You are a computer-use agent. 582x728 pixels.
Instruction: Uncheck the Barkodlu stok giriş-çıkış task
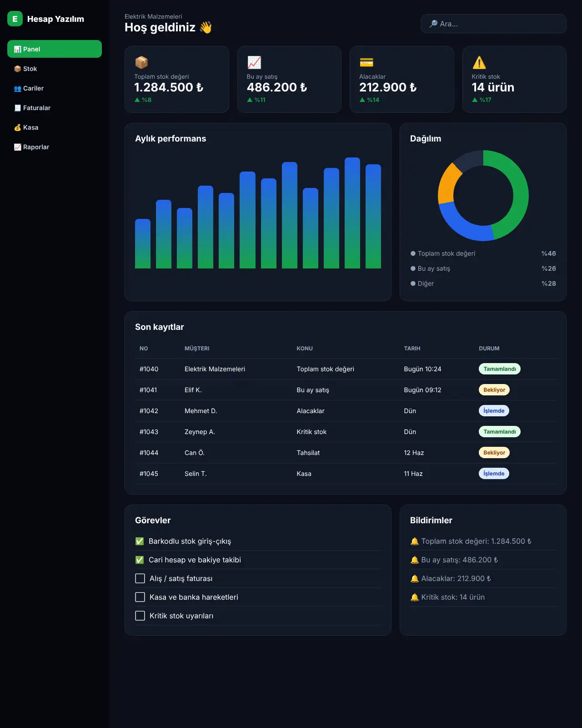click(x=140, y=541)
